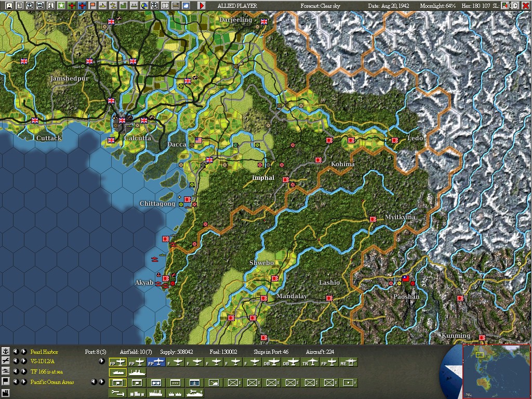Select the Japanese flag unit at Ledo
This screenshot has height=399, width=532.
(394, 140)
